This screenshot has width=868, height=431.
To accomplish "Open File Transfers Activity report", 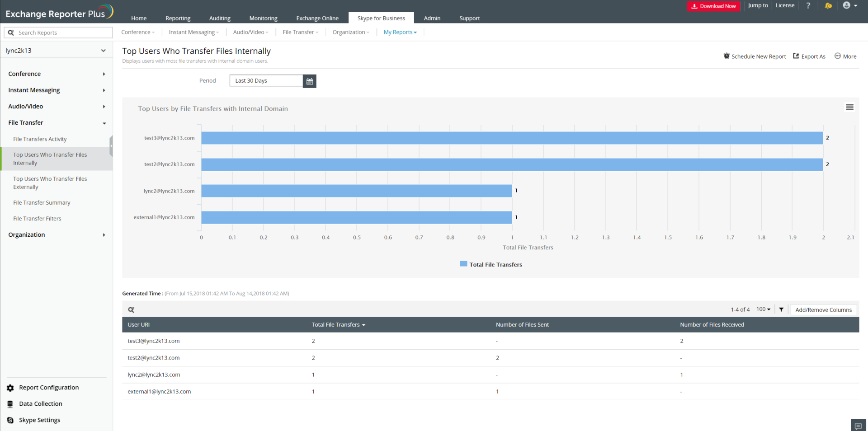I will click(40, 139).
